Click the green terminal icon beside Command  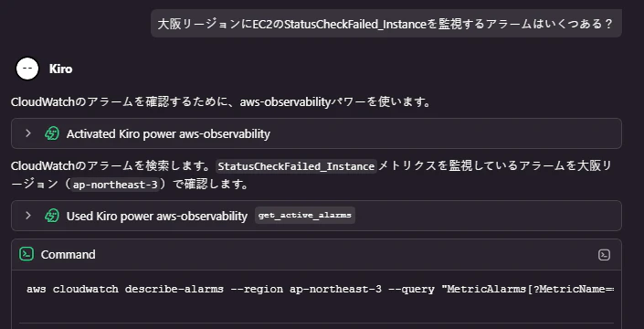pyautogui.click(x=26, y=254)
